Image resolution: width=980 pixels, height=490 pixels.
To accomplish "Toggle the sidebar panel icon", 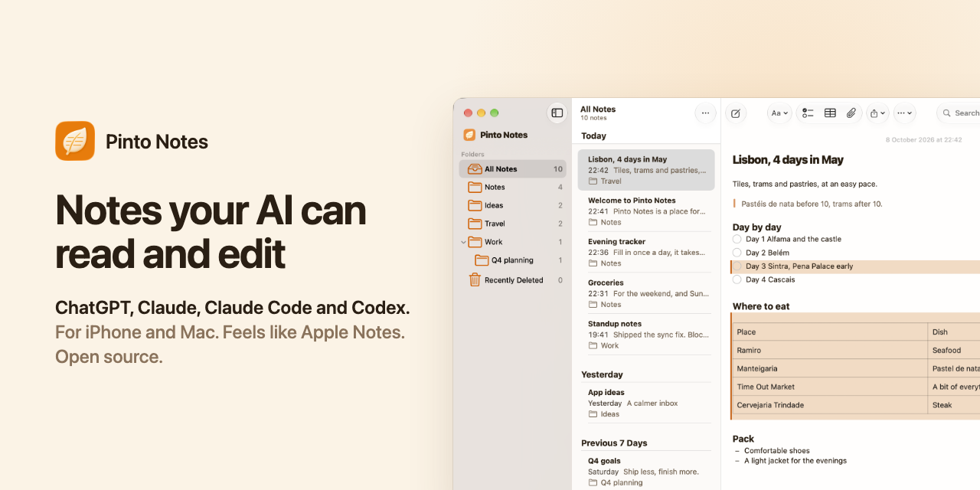I will 557,113.
